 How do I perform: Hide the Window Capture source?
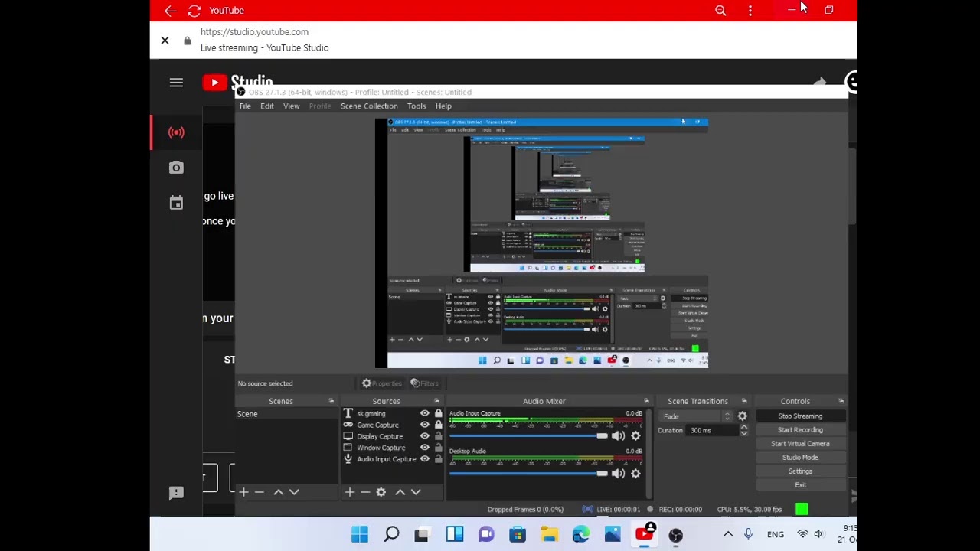pos(424,448)
